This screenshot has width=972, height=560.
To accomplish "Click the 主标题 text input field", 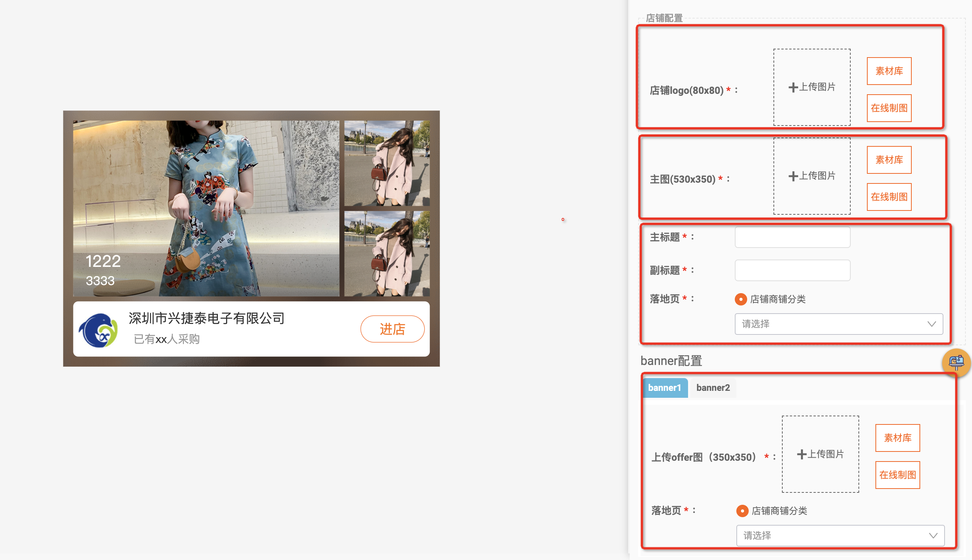I will tap(792, 237).
